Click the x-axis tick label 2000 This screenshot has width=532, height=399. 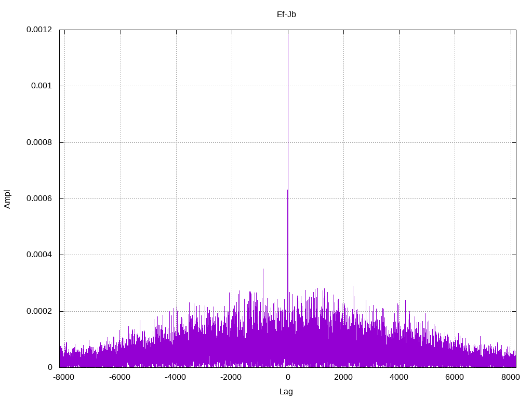click(343, 377)
